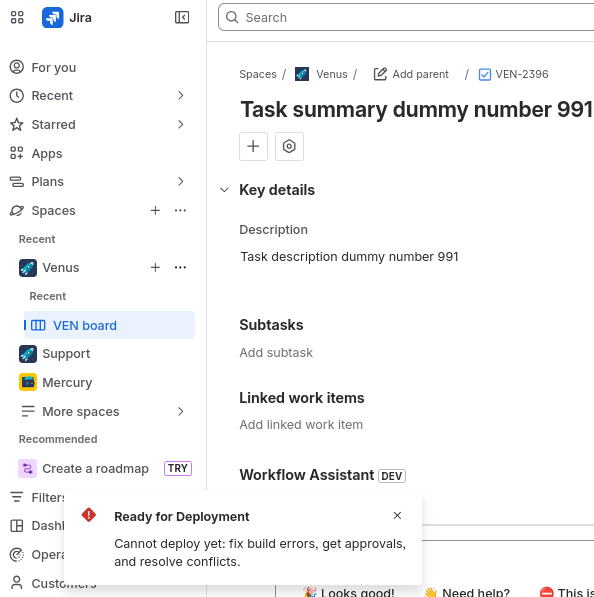Open Spaces more actions ellipsis
594x597 pixels.
pos(180,211)
